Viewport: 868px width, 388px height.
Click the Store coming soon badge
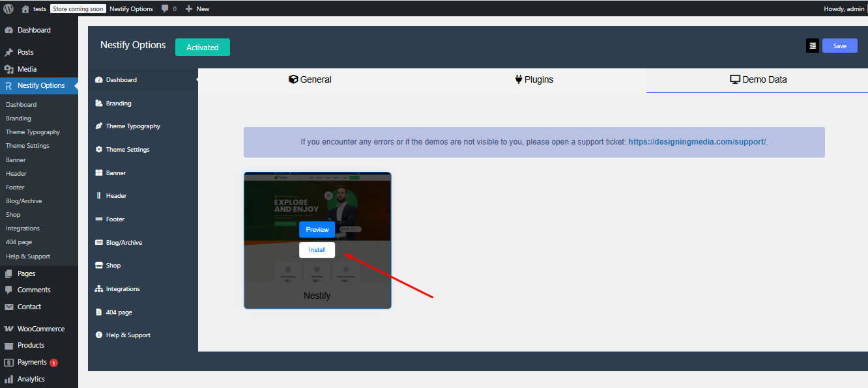(x=78, y=9)
